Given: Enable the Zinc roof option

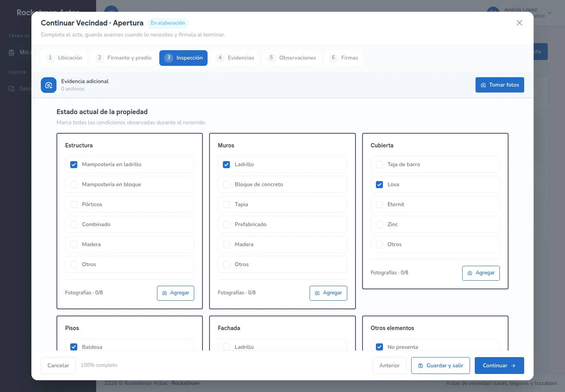Looking at the screenshot, I should point(379,225).
